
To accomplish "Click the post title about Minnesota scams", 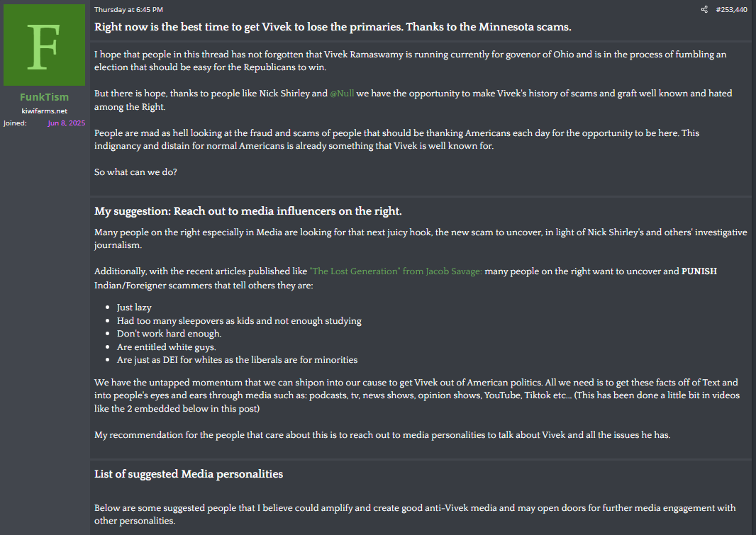I will pos(333,27).
